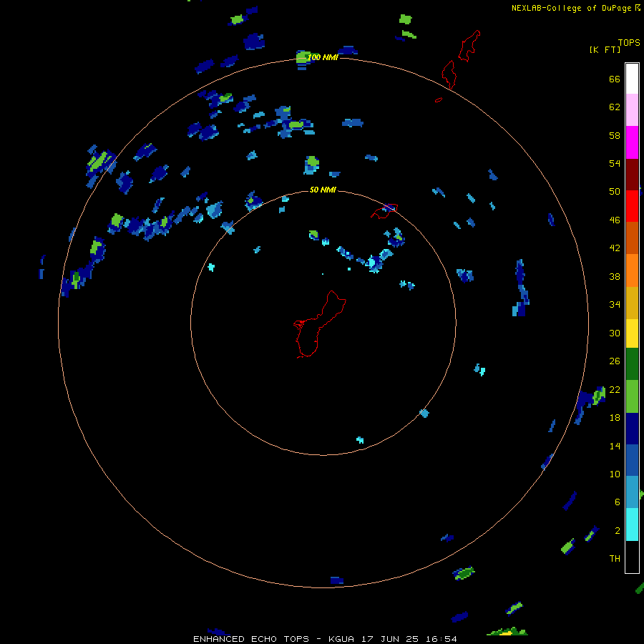Click the Tinian island outline near 100 NMI ring
The height and width of the screenshot is (644, 644).
click(x=449, y=74)
